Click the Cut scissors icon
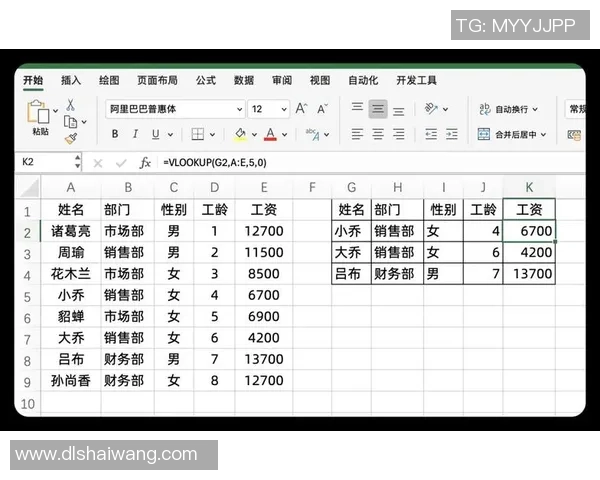 coord(71,105)
